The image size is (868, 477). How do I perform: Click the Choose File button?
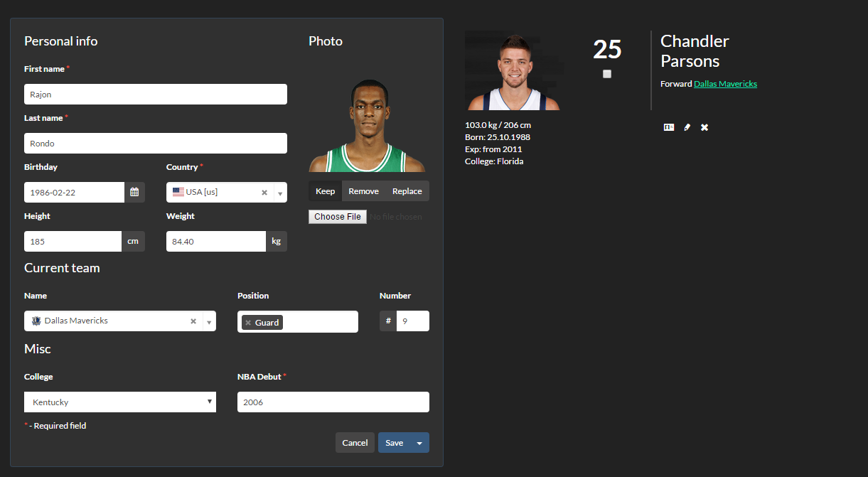click(x=338, y=217)
